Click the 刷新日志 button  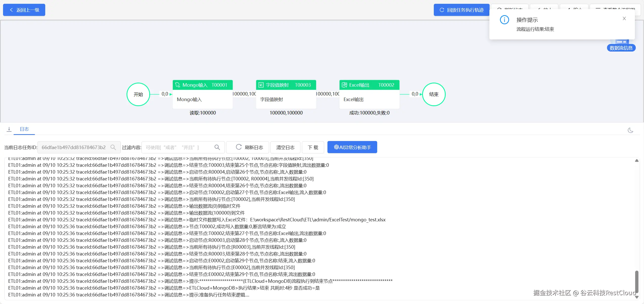point(248,147)
